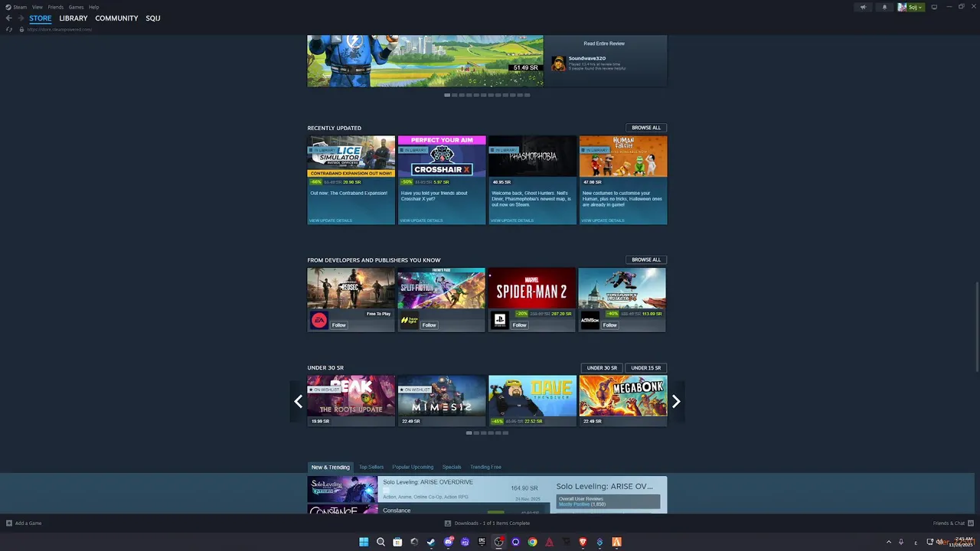The width and height of the screenshot is (980, 551).
Task: Open the Friends menu
Action: 56,7
